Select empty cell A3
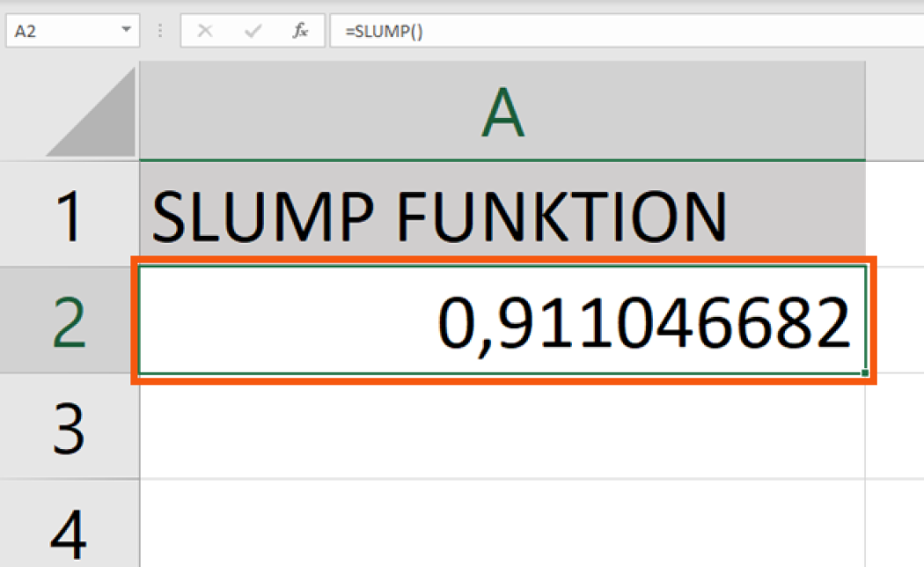Image resolution: width=924 pixels, height=567 pixels. click(x=502, y=427)
